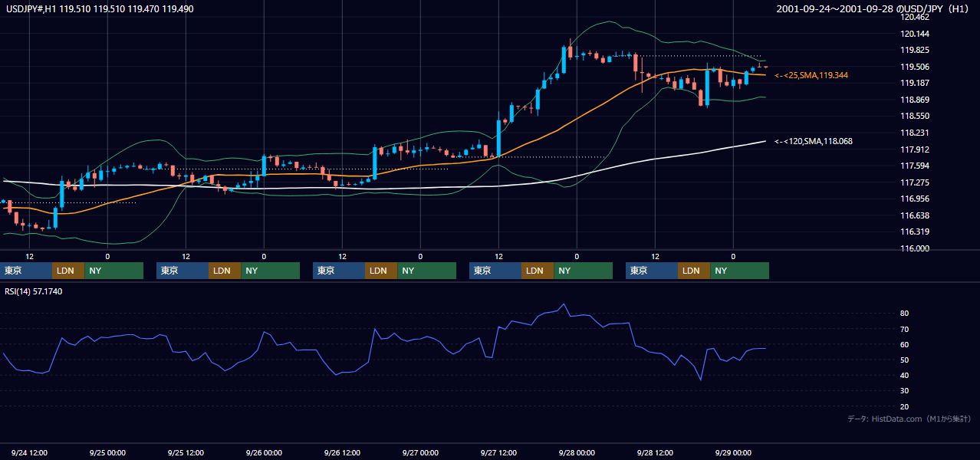Click RSI scale value 50
The image size is (980, 460).
(905, 360)
